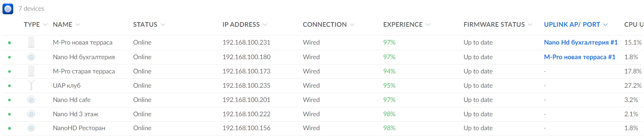Screen dimensions: 644x138
Task: Click device icon for M-Pro новая терраса
Action: pyautogui.click(x=31, y=42)
